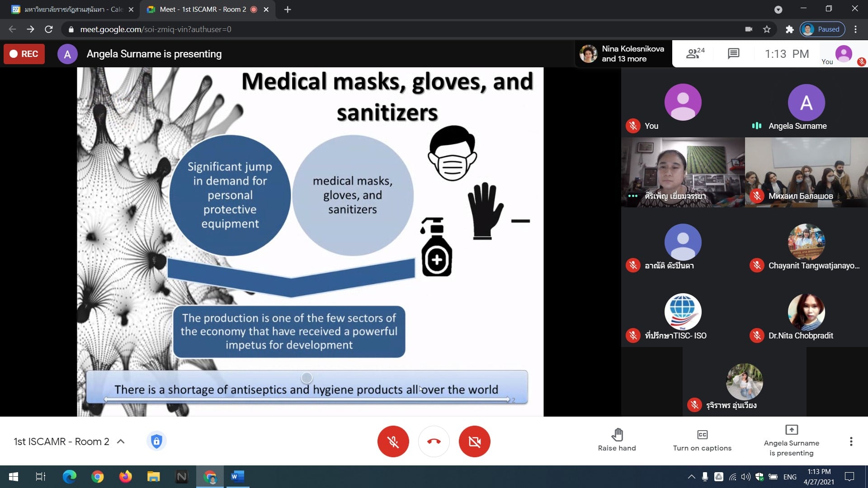This screenshot has height=488, width=868.
Task: Open Meet more options three-dot menu
Action: pos(851,441)
